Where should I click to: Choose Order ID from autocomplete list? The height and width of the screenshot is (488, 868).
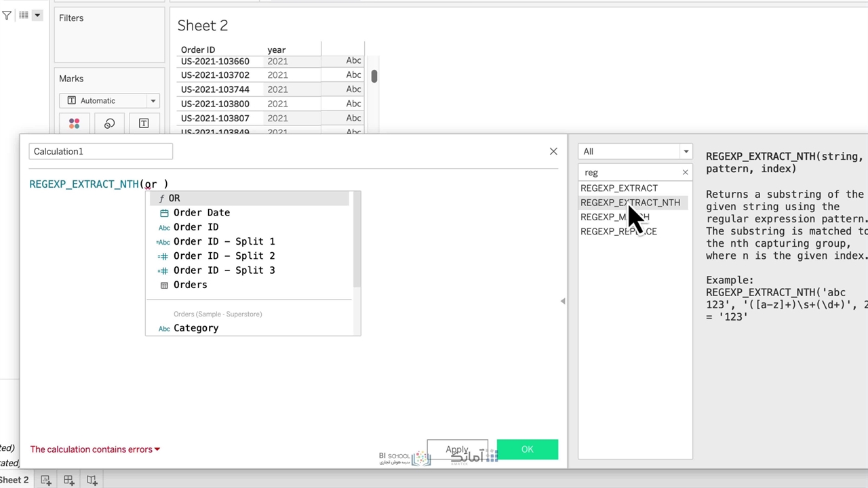click(x=195, y=227)
